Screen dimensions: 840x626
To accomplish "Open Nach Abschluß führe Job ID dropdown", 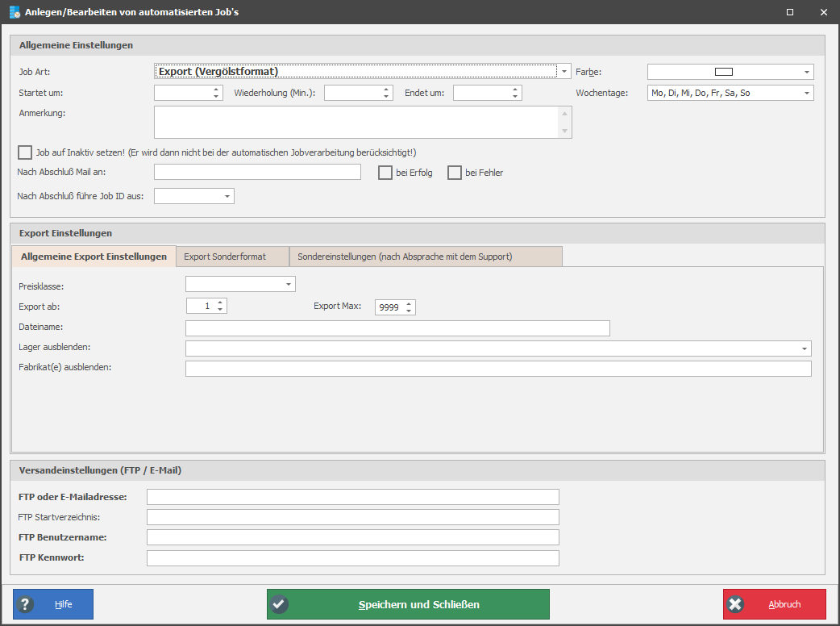I will pyautogui.click(x=227, y=196).
